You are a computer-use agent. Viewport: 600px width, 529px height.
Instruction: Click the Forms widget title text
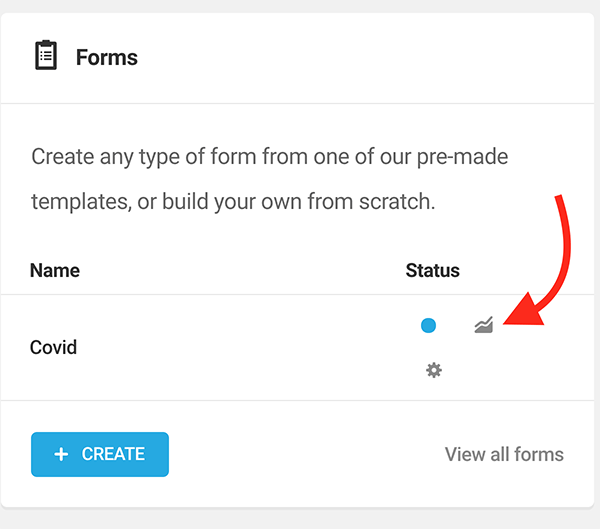click(107, 57)
